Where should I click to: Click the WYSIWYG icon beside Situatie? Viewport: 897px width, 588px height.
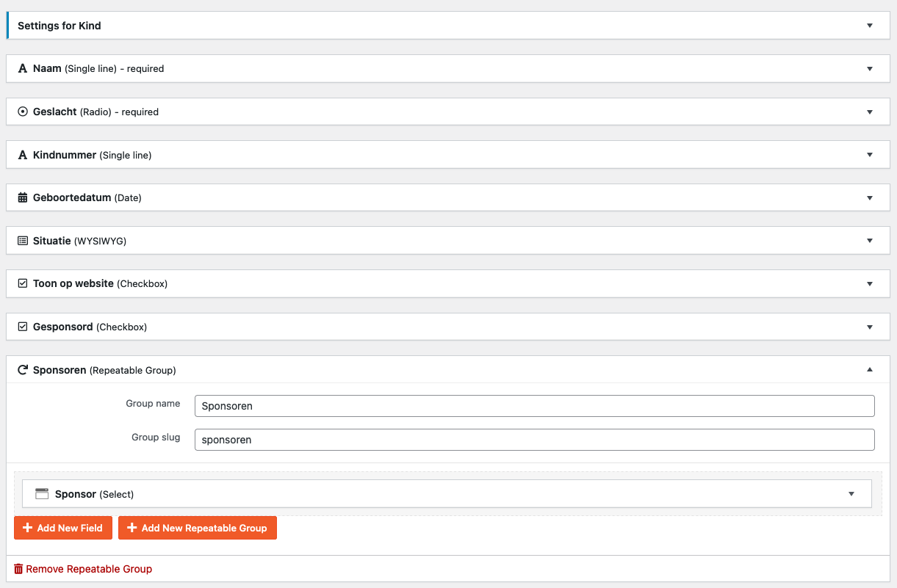(23, 241)
